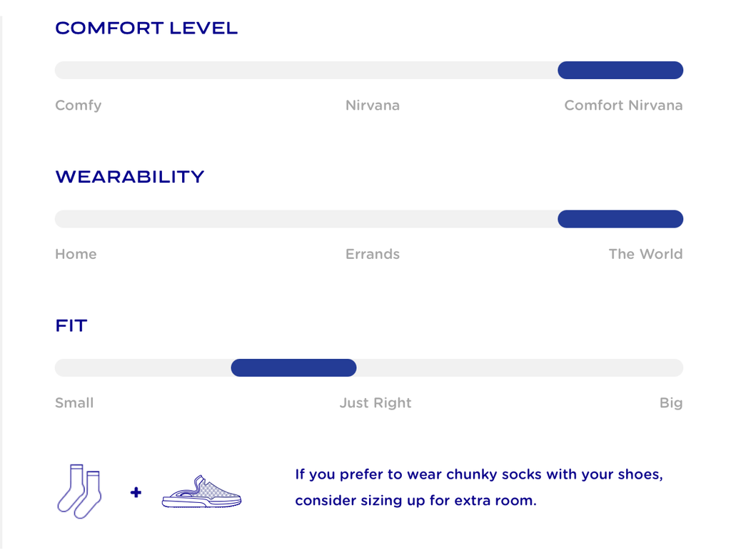
Task: Click the plus sign between icons
Action: tap(136, 492)
